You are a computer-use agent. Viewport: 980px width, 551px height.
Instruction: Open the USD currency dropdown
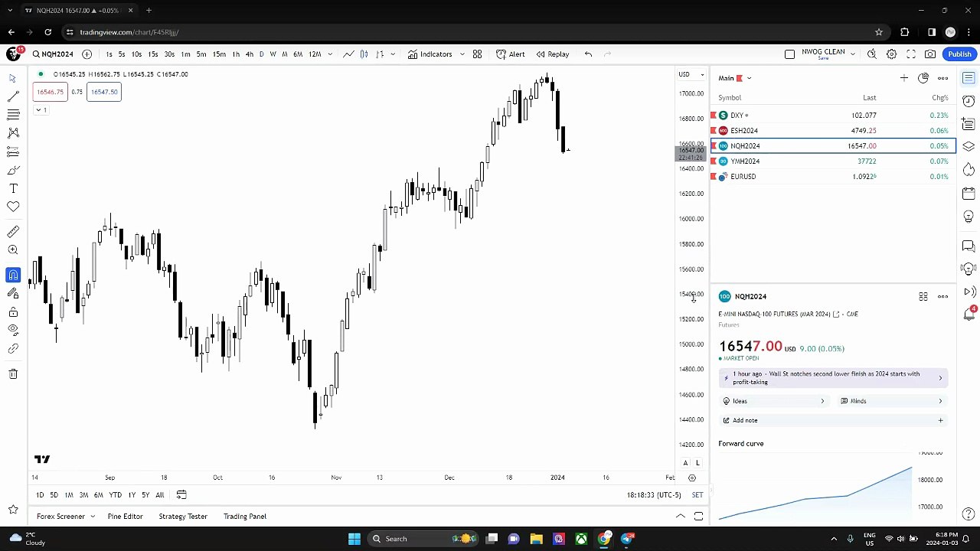point(691,74)
